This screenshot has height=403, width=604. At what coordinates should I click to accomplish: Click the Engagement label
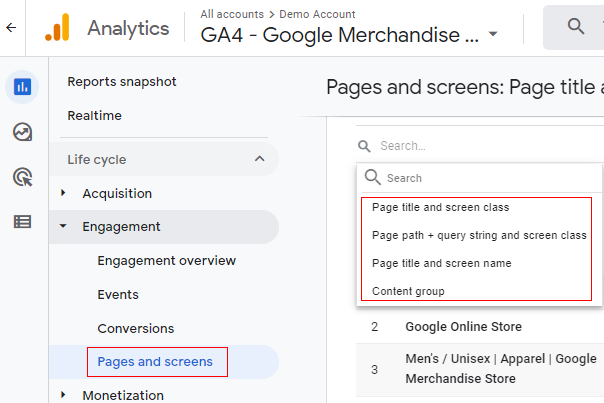pos(121,227)
